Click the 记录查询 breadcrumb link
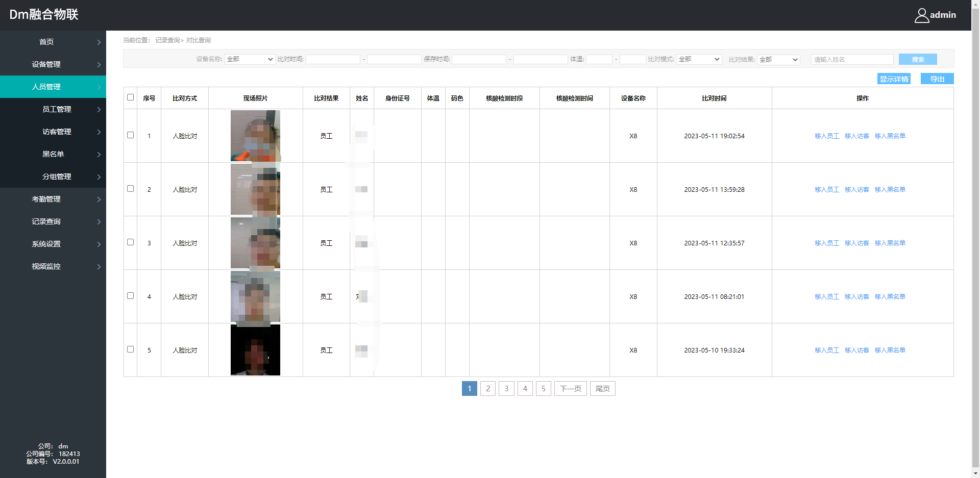The image size is (980, 478). (167, 40)
